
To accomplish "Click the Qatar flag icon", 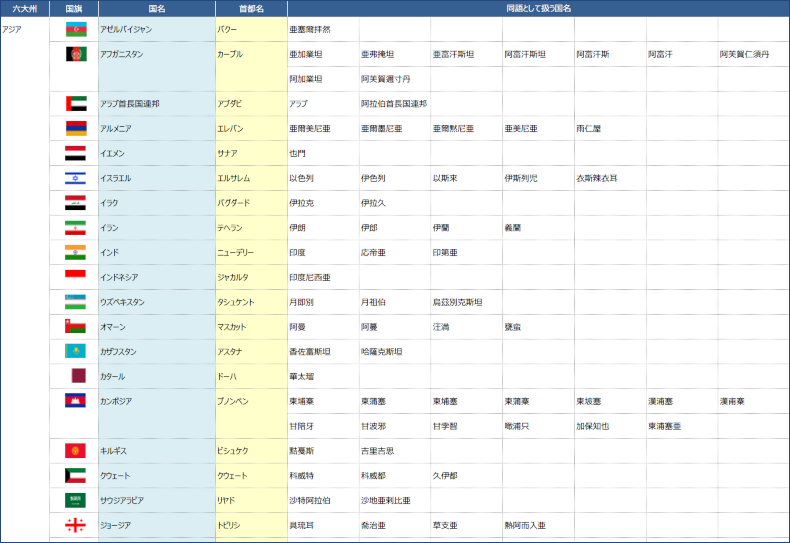I will coord(78,376).
